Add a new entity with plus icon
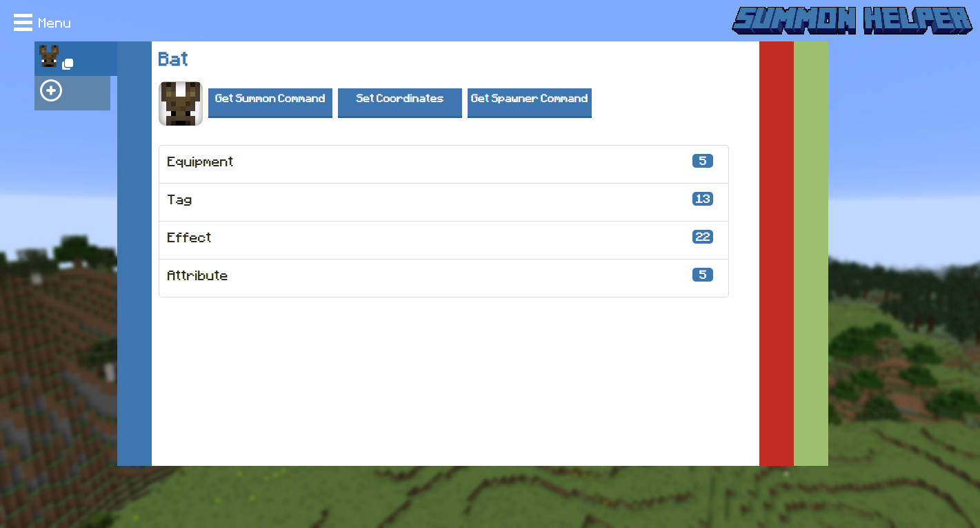Screen dimensions: 980x528 coord(51,90)
